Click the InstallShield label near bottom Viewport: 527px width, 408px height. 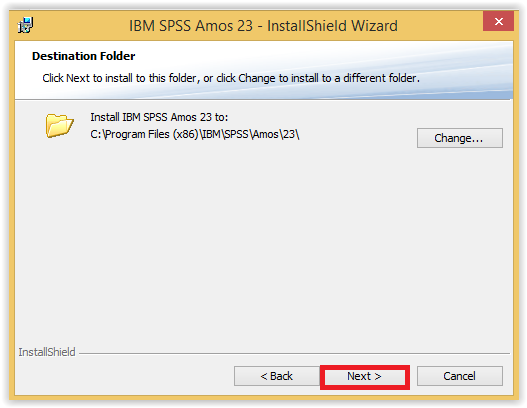coord(47,352)
